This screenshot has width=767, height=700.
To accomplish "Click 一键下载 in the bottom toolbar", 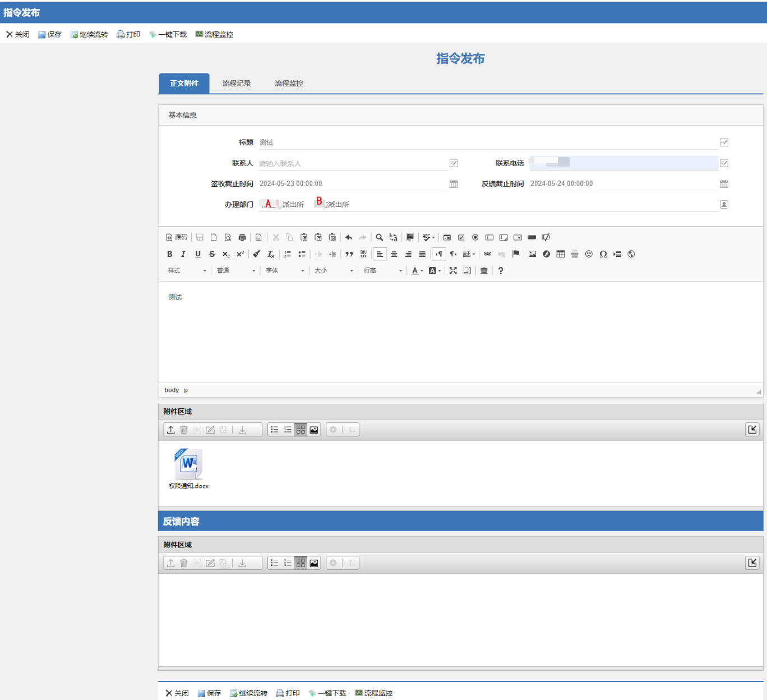I will click(x=327, y=693).
